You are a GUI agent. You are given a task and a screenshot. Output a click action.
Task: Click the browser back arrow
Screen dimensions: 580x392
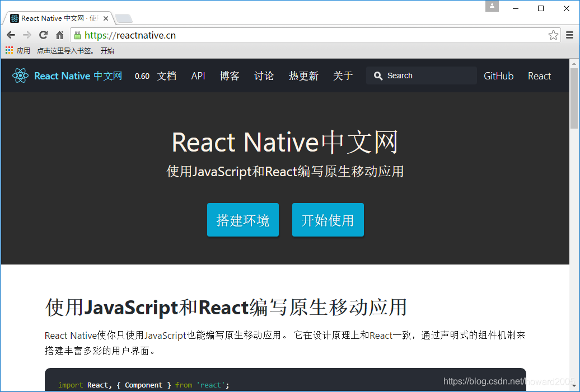pos(11,35)
